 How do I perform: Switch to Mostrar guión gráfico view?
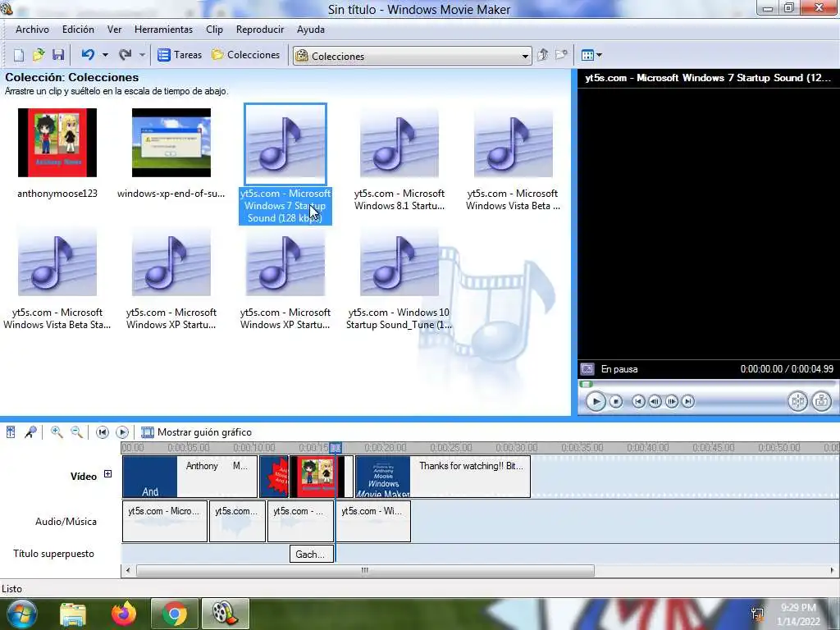[196, 431]
